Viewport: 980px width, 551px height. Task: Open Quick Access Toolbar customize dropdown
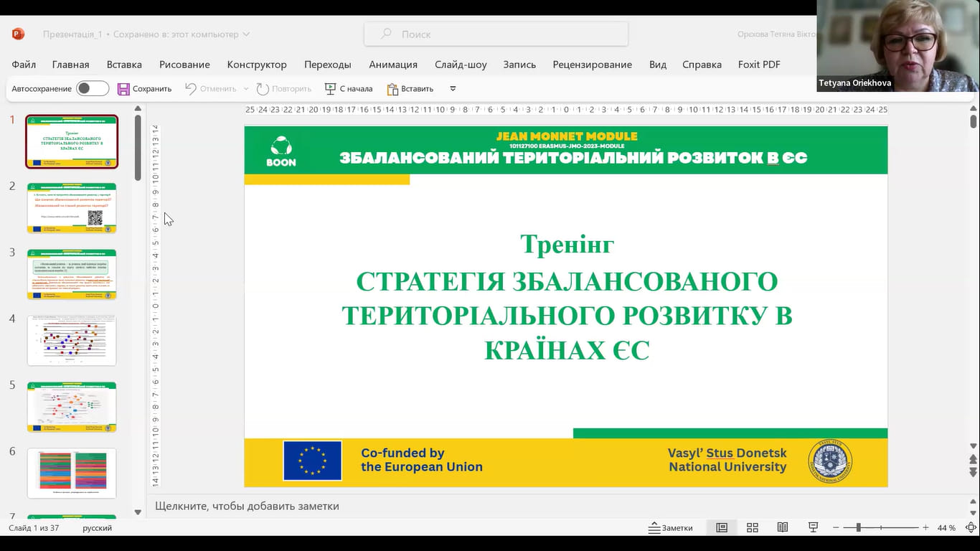(x=453, y=89)
